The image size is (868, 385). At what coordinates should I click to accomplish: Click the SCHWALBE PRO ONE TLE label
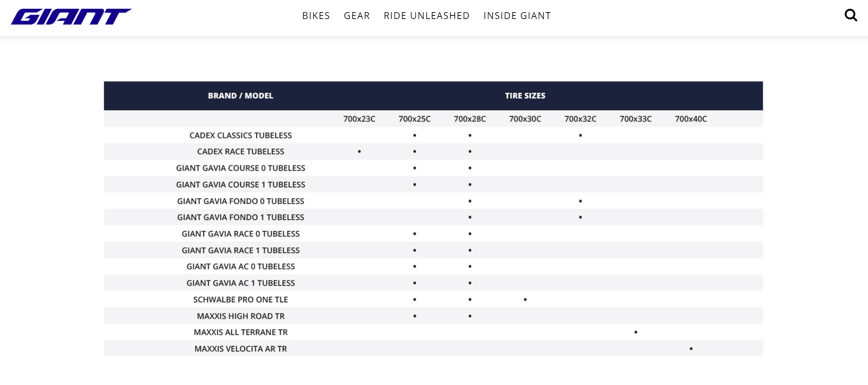point(241,299)
